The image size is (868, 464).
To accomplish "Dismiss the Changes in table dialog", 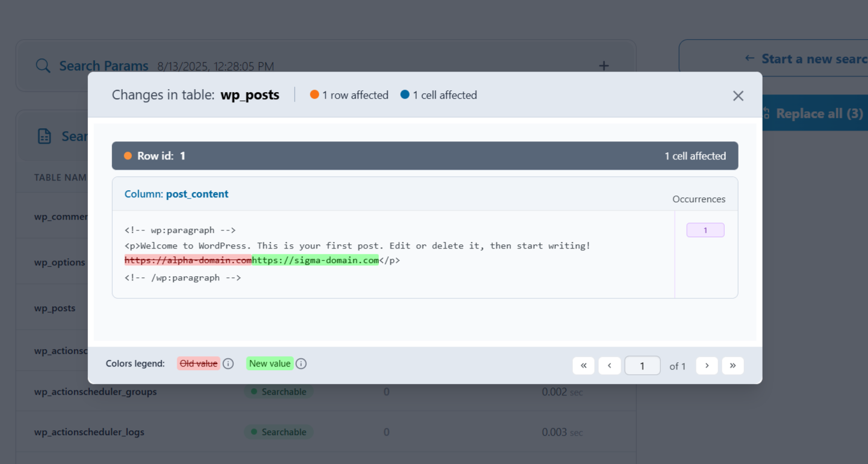I will [738, 95].
